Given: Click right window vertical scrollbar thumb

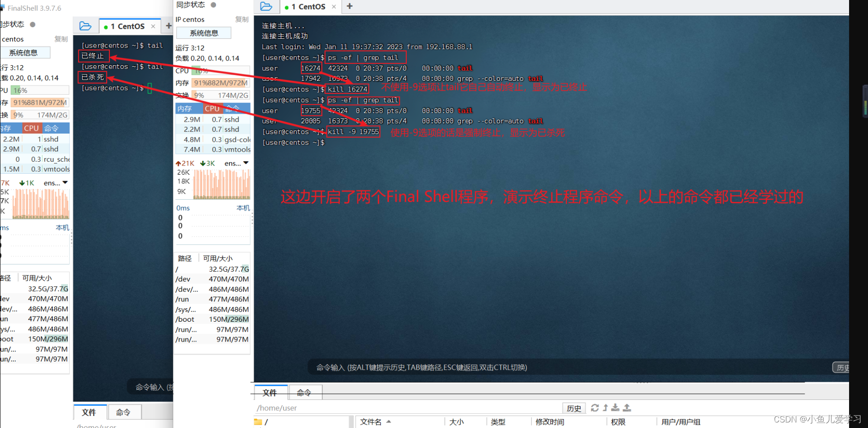Looking at the screenshot, I should coord(865,100).
